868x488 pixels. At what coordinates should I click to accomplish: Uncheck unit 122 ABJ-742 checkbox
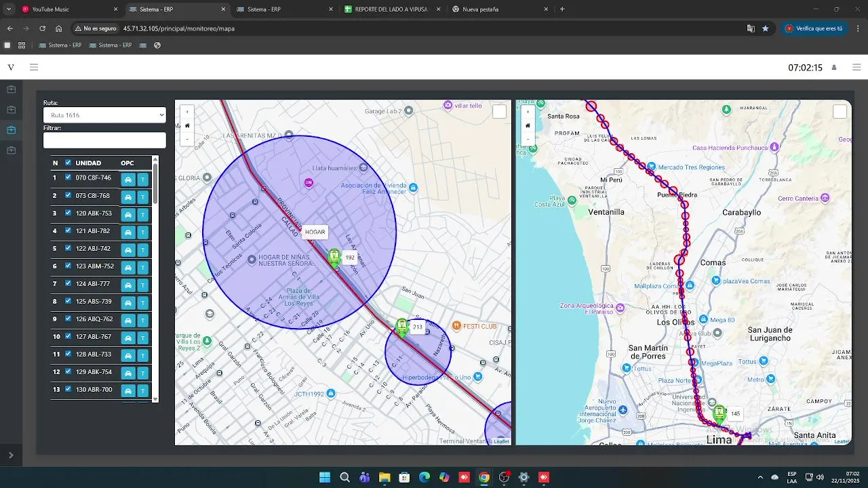point(68,248)
